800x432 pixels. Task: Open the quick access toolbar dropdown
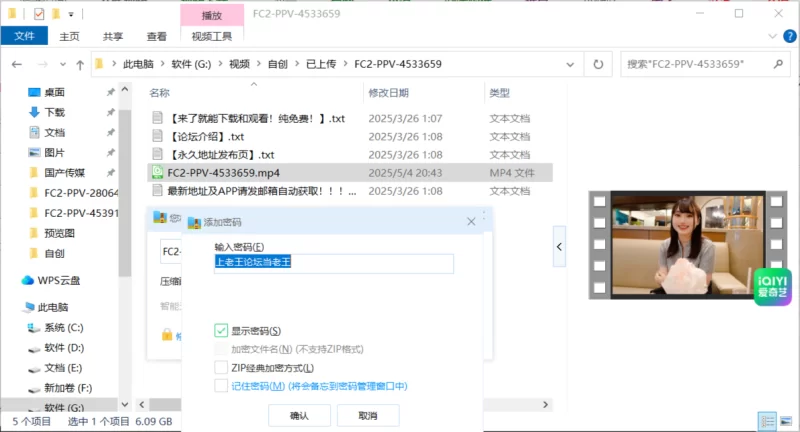pos(71,14)
